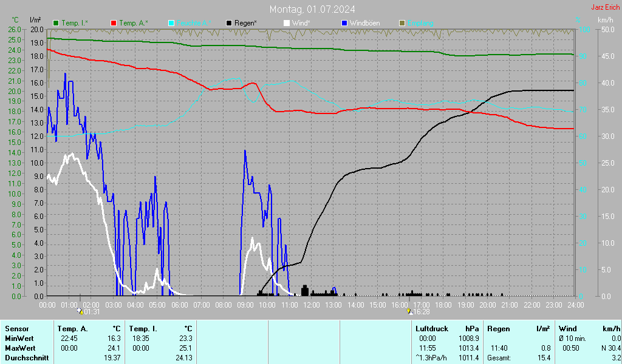
Task: Click the '0.8' rain value
Action: click(546, 348)
